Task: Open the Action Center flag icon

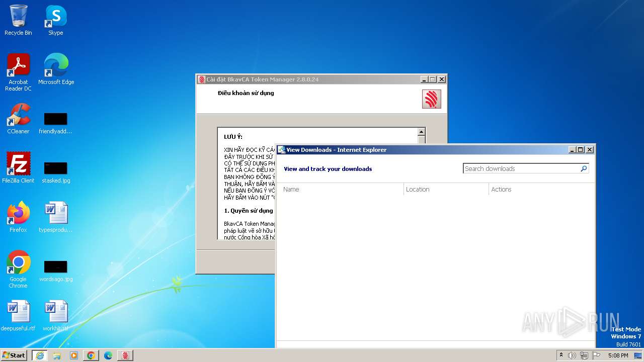Action: tap(596, 355)
